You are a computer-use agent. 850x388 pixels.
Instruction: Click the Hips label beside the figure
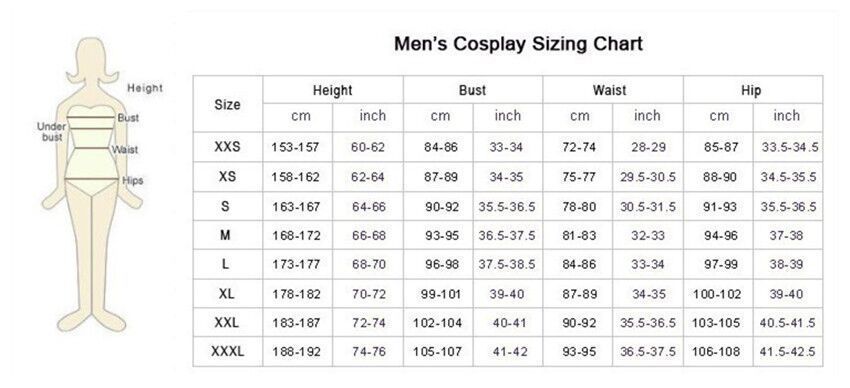tap(132, 180)
